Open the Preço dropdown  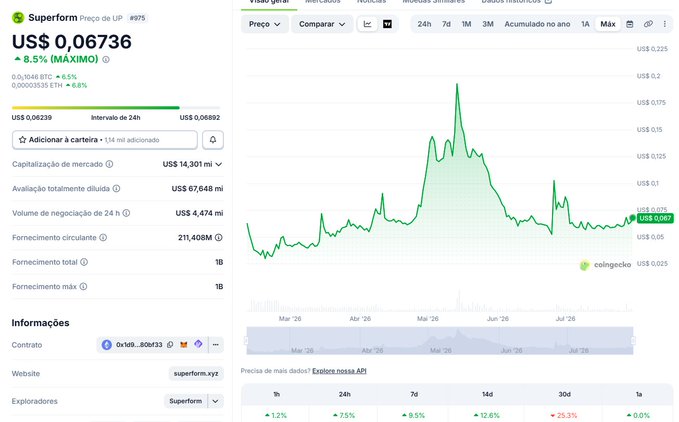[264, 24]
